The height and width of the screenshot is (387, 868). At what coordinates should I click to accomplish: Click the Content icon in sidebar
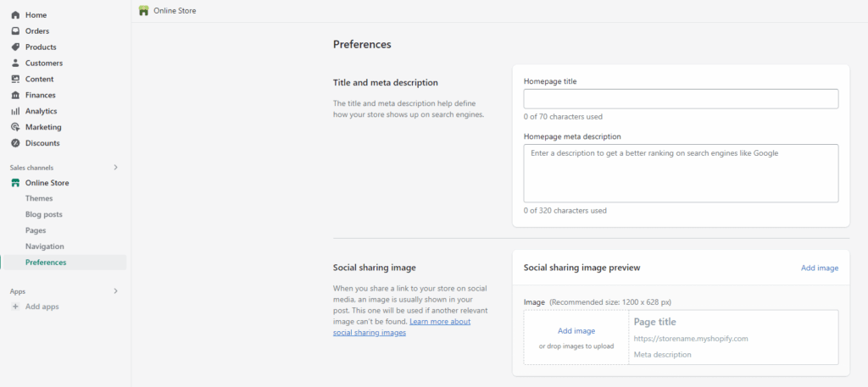tap(15, 79)
